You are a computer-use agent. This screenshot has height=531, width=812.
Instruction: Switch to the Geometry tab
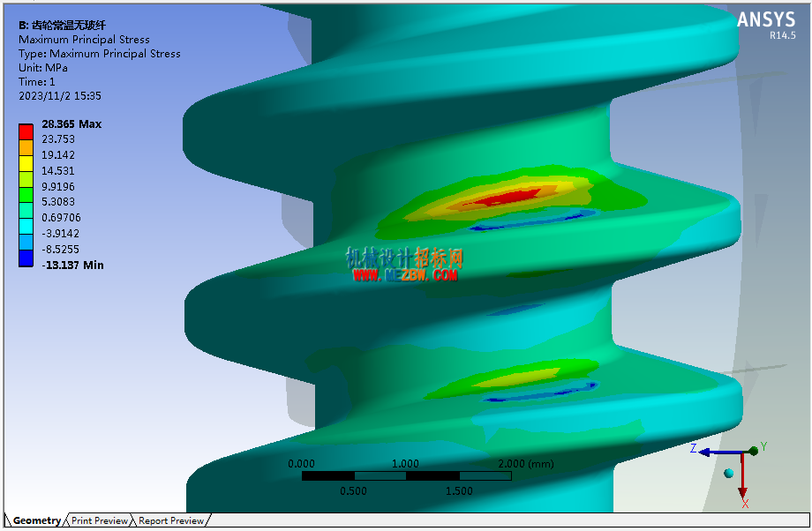36,520
